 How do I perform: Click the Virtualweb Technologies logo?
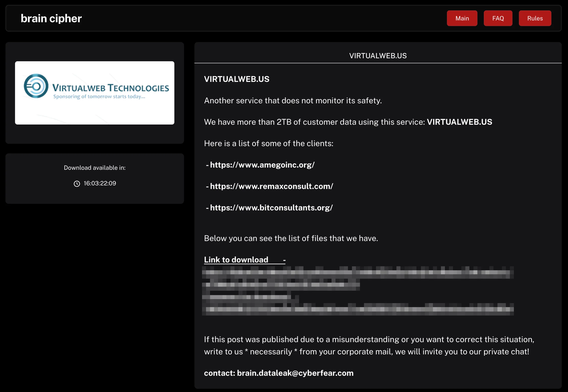[95, 93]
